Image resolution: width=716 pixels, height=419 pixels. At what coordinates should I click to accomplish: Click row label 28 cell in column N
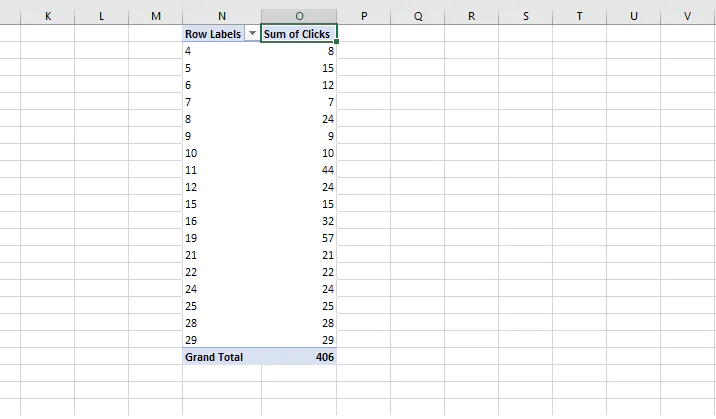[222, 323]
